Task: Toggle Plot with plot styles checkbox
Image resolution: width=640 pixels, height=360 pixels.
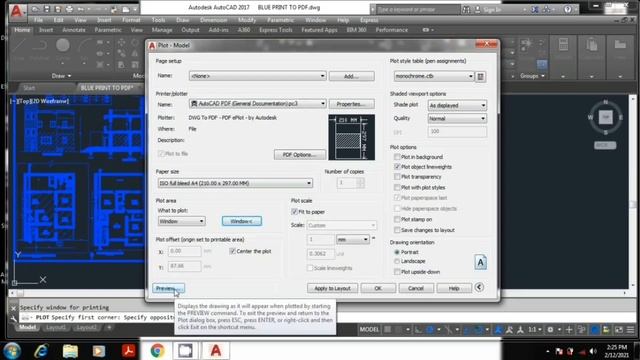Action: 397,187
